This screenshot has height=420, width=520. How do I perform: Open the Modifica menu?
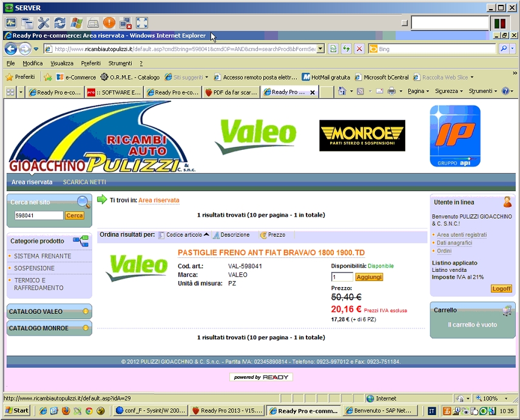[x=33, y=63]
